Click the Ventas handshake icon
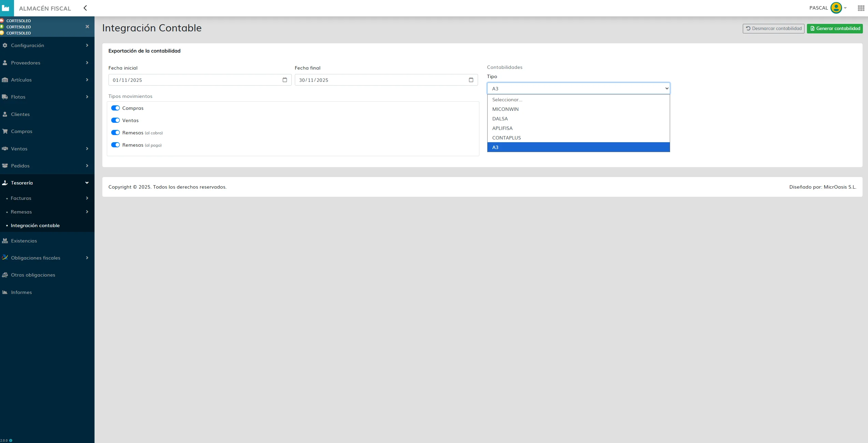 click(5, 149)
